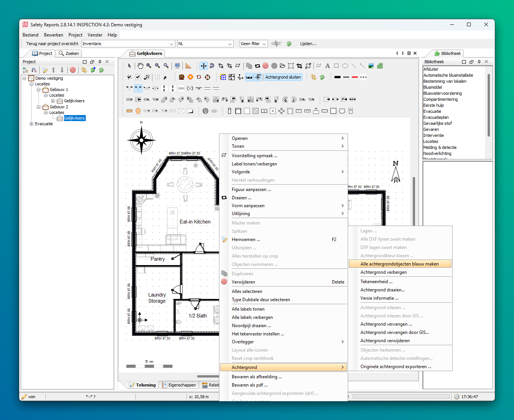Viewport: 514px width, 420px height.
Task: Click the crop tool icon
Action: point(299,66)
